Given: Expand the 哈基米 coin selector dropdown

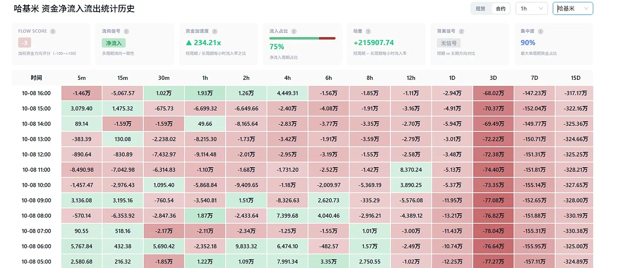Looking at the screenshot, I should click(573, 8).
